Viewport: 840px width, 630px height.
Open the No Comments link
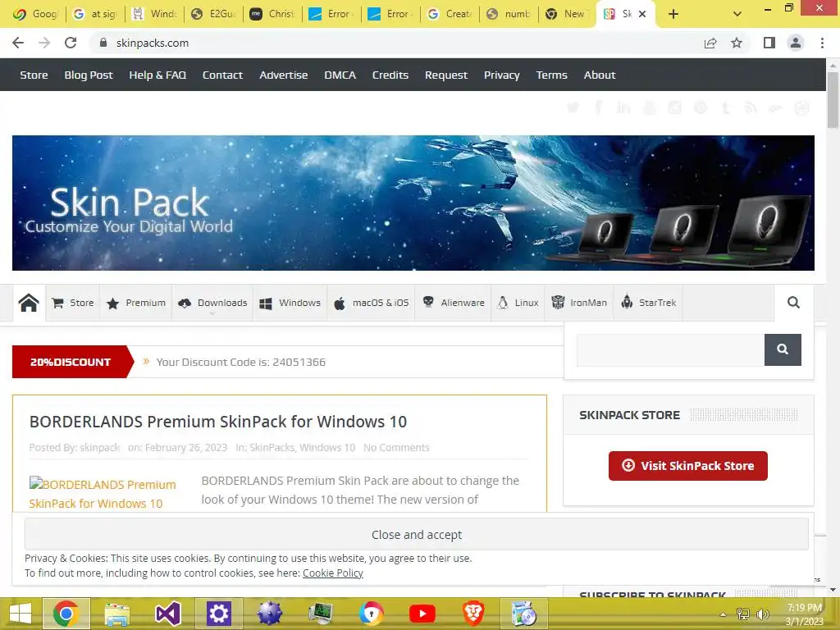[x=396, y=447]
